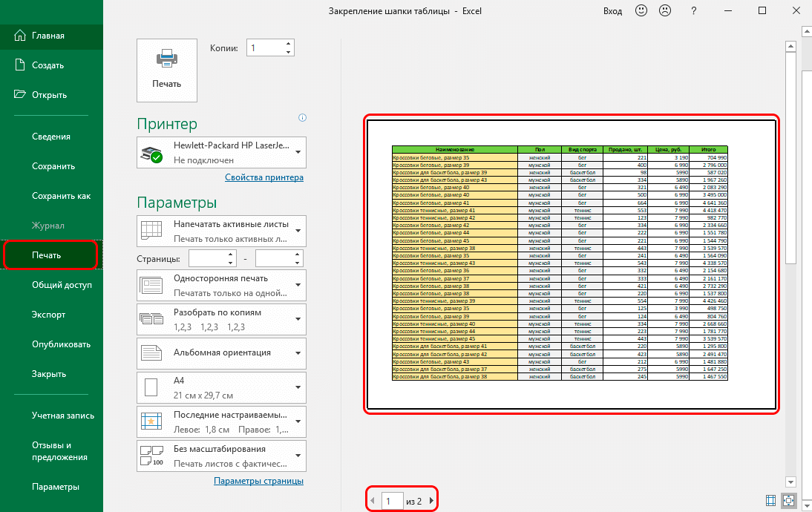Click the preview vertical scrollbar
The image size is (812, 512).
tap(790, 156)
